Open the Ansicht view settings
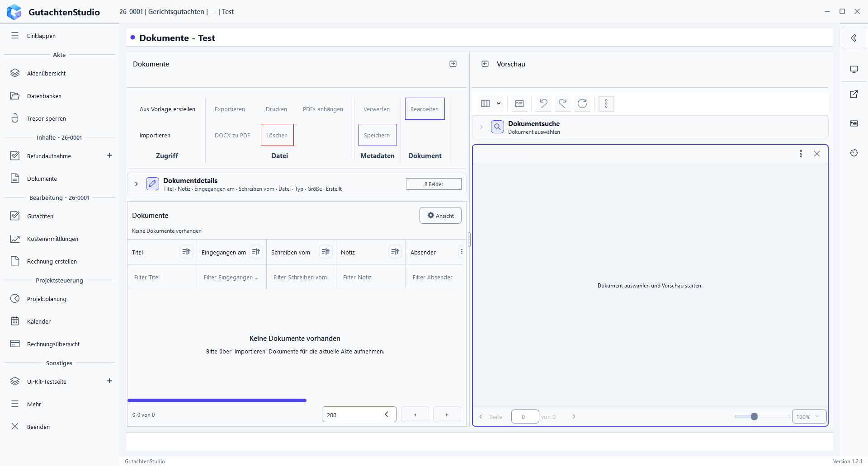Screen dimensions: 868x466 pyautogui.click(x=440, y=216)
